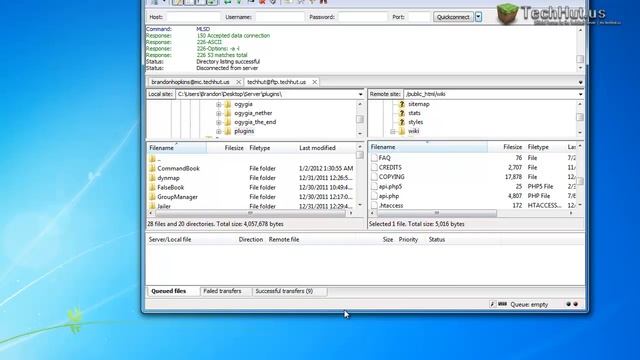The image size is (640, 360).
Task: Sort remote list by Filesize header
Action: pyautogui.click(x=512, y=147)
